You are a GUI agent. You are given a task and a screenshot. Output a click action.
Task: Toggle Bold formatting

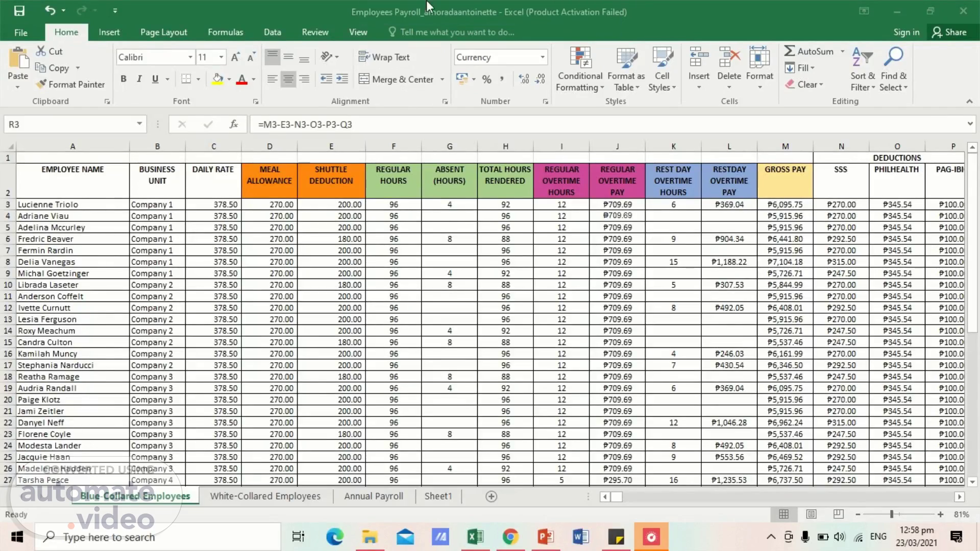coord(123,79)
